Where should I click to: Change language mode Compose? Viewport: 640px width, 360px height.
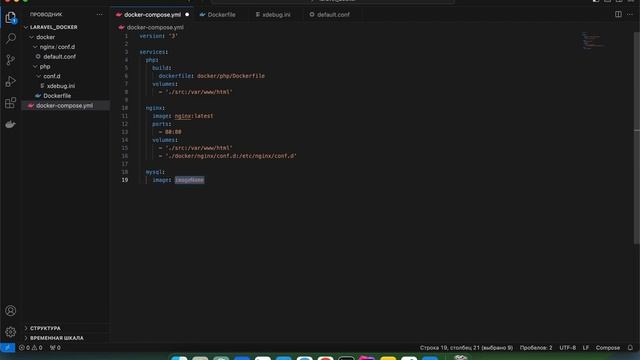tap(608, 348)
